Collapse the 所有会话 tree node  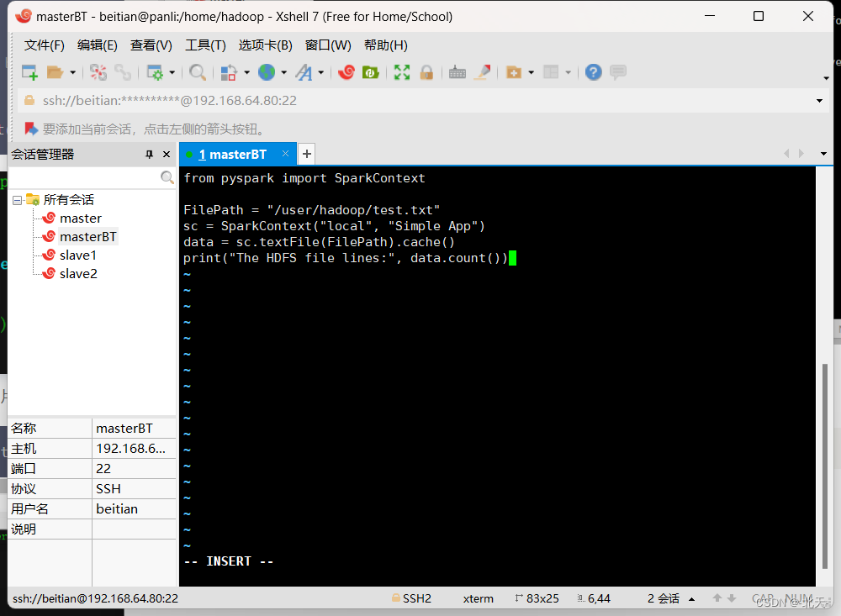[x=17, y=200]
